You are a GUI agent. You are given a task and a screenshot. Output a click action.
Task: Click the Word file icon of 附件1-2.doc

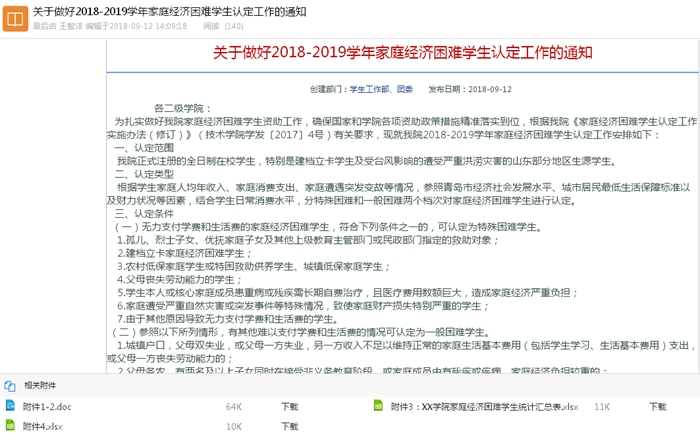(10, 405)
